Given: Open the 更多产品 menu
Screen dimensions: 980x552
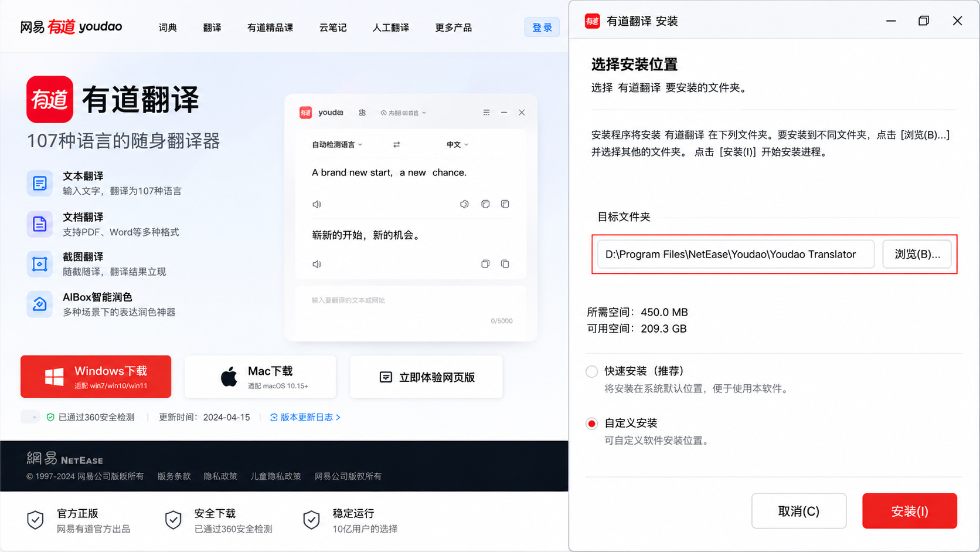Looking at the screenshot, I should (x=454, y=28).
